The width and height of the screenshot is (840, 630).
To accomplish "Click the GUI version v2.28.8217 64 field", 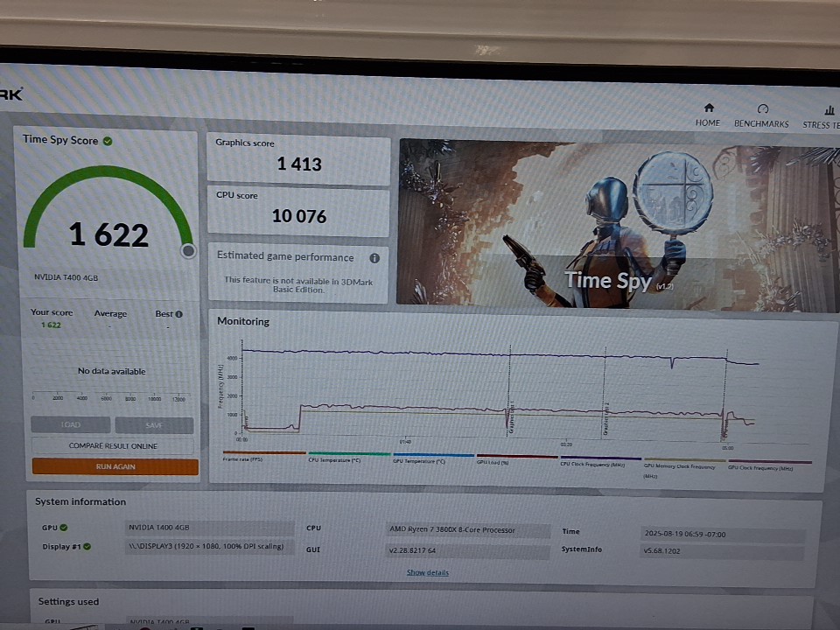I will 467,550.
